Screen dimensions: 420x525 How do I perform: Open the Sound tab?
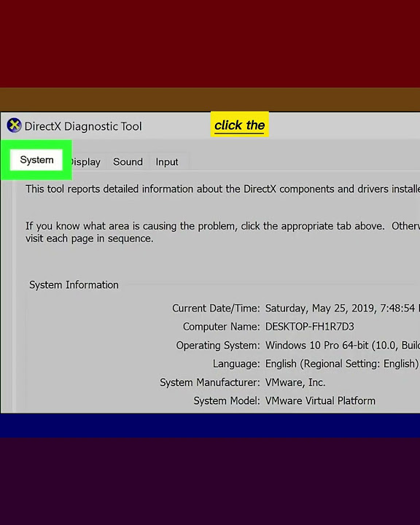128,162
